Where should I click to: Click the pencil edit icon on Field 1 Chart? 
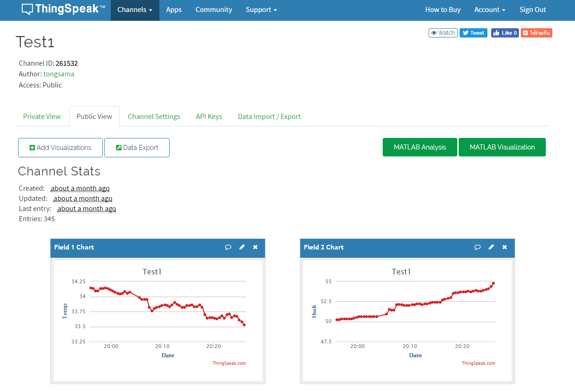pos(242,247)
